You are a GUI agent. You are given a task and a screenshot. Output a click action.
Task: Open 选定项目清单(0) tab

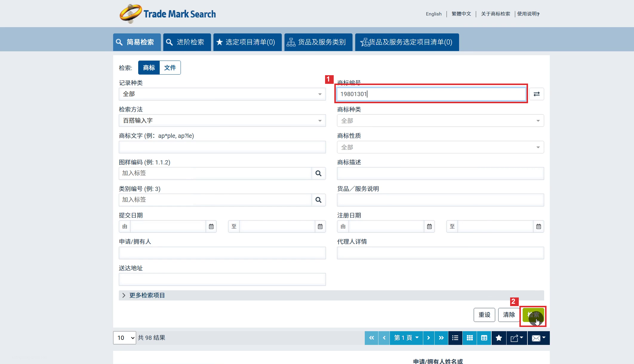[247, 42]
